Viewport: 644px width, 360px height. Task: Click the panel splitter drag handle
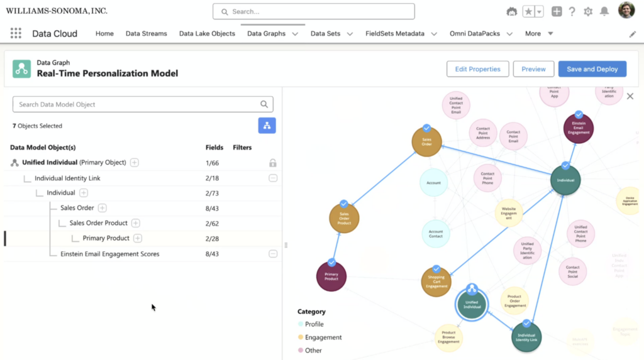(x=286, y=245)
